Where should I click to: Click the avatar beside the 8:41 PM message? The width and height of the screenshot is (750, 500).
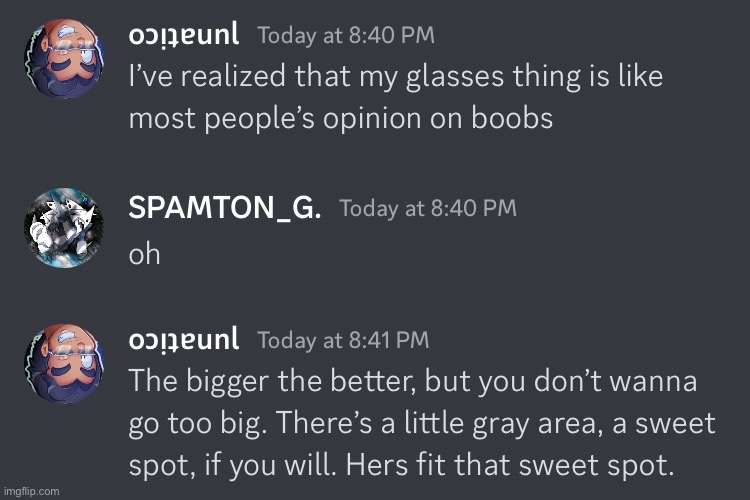point(62,364)
